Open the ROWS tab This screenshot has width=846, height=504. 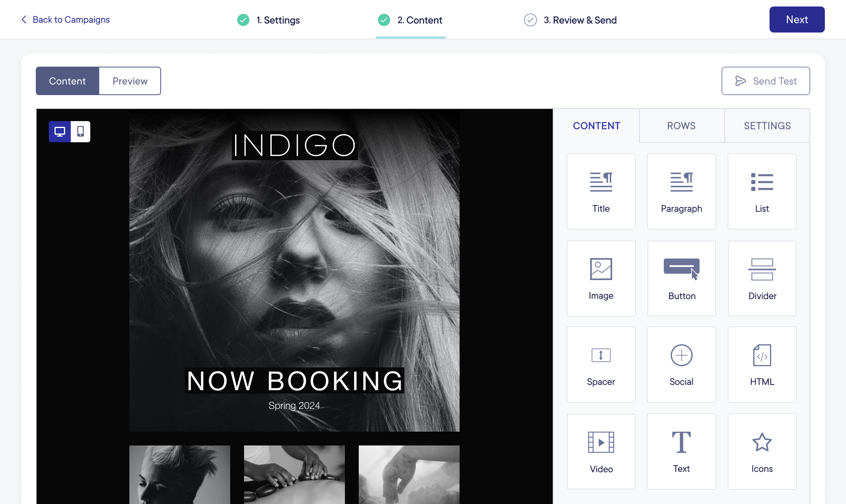[x=681, y=126]
